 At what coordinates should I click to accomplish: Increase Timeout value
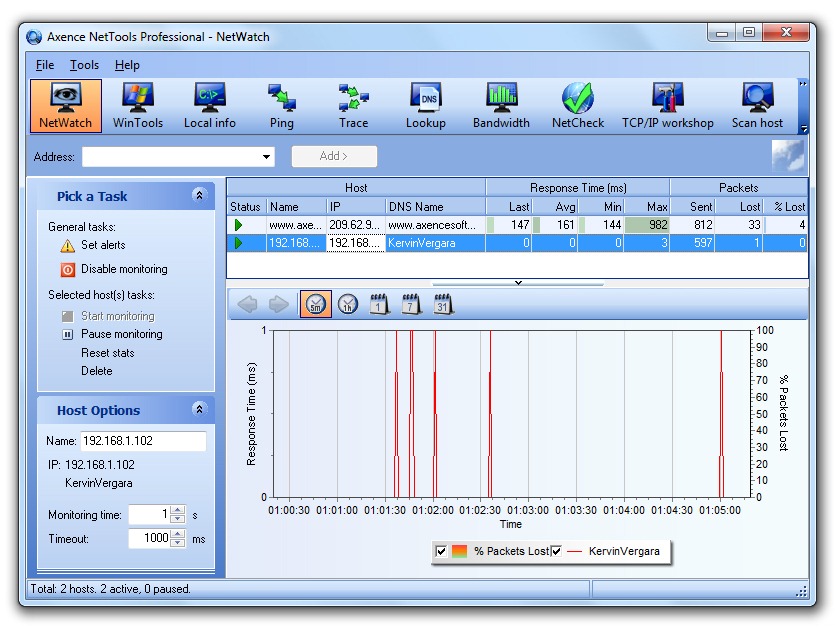(178, 533)
